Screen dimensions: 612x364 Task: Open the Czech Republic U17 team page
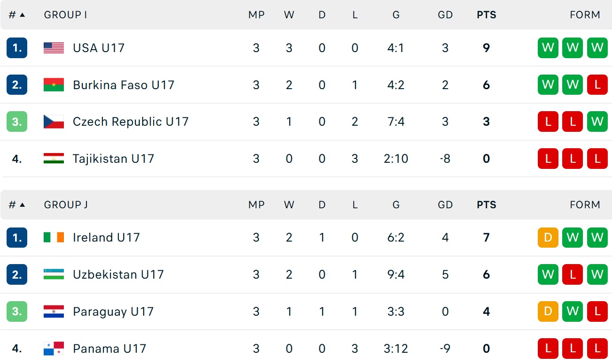tap(131, 122)
